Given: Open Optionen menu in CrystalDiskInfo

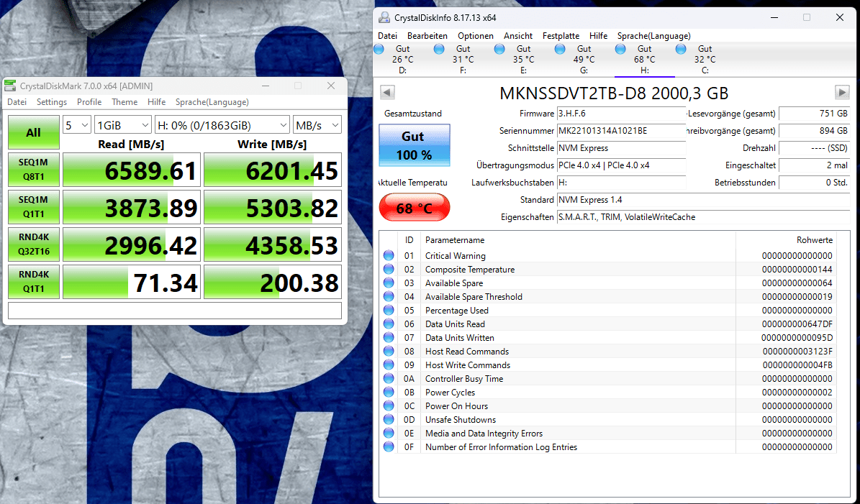Looking at the screenshot, I should tap(476, 36).
